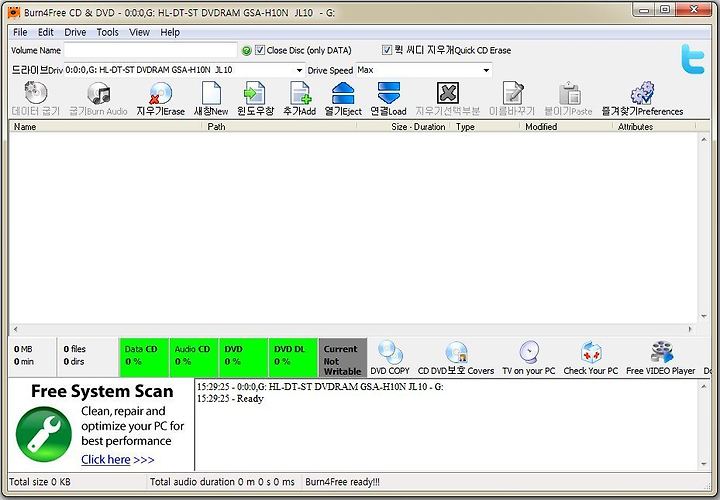Viewport: 720px width, 500px height.
Task: Open the View menu
Action: [x=139, y=32]
